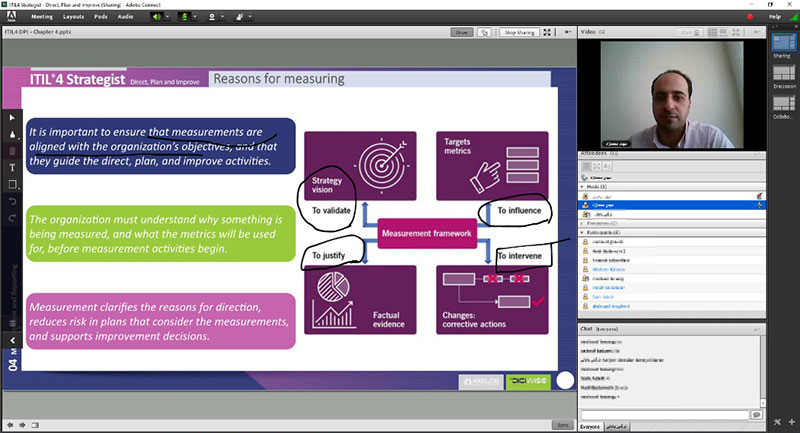
Task: Select the arrow selection tool
Action: point(12,118)
